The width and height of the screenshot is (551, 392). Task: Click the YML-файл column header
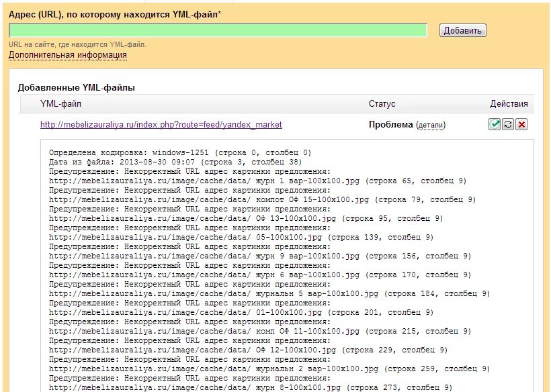click(x=60, y=104)
